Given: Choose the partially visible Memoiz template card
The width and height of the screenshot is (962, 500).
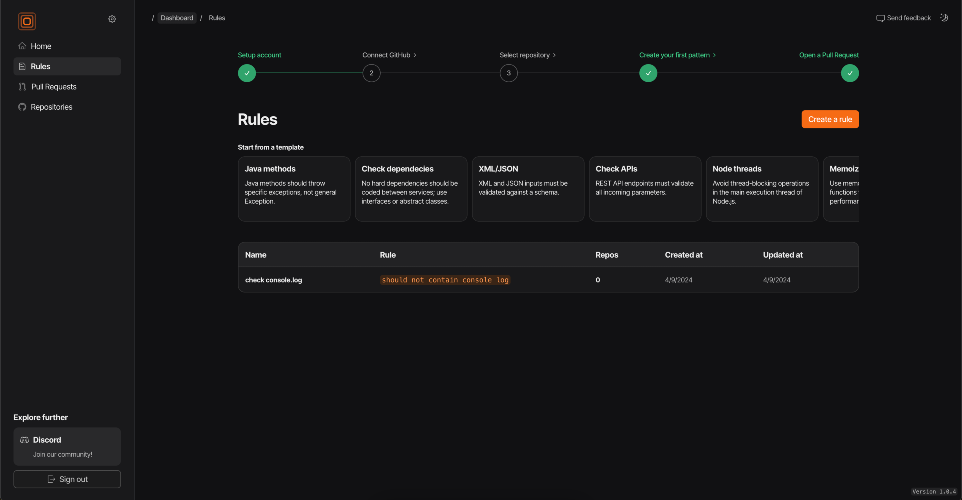Looking at the screenshot, I should tap(841, 189).
